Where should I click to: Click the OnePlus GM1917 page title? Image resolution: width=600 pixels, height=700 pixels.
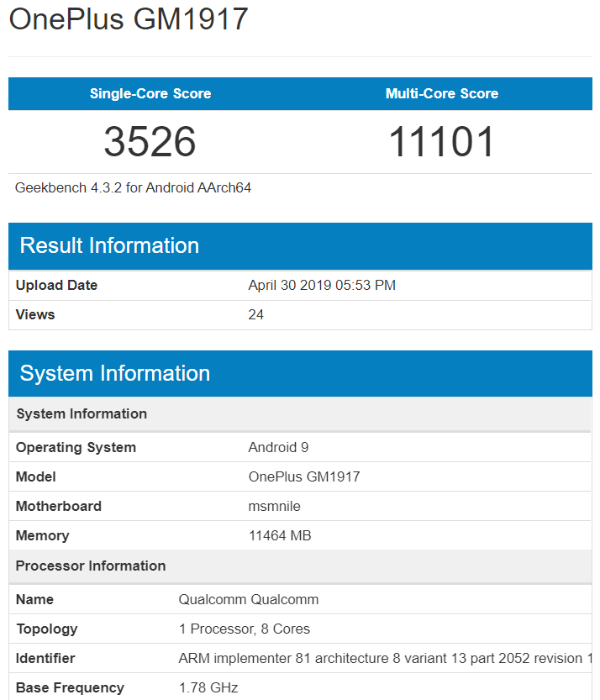click(129, 18)
